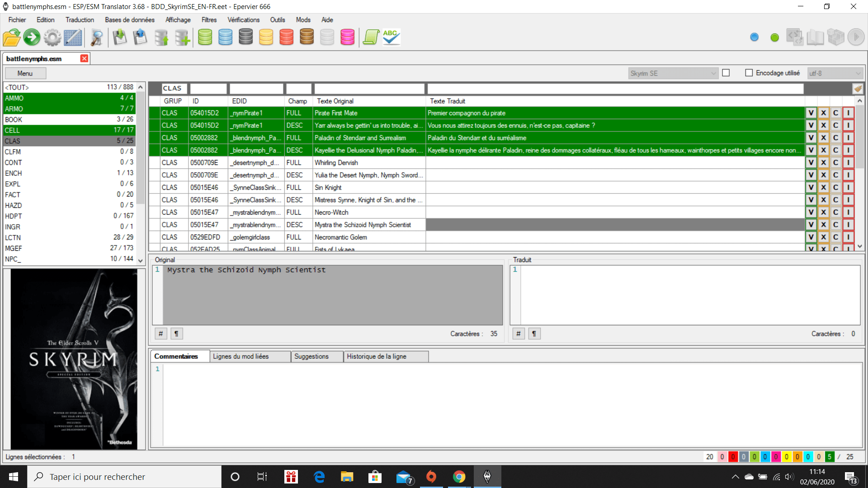The width and height of the screenshot is (868, 488).
Task: Click the red database icon
Action: click(286, 38)
